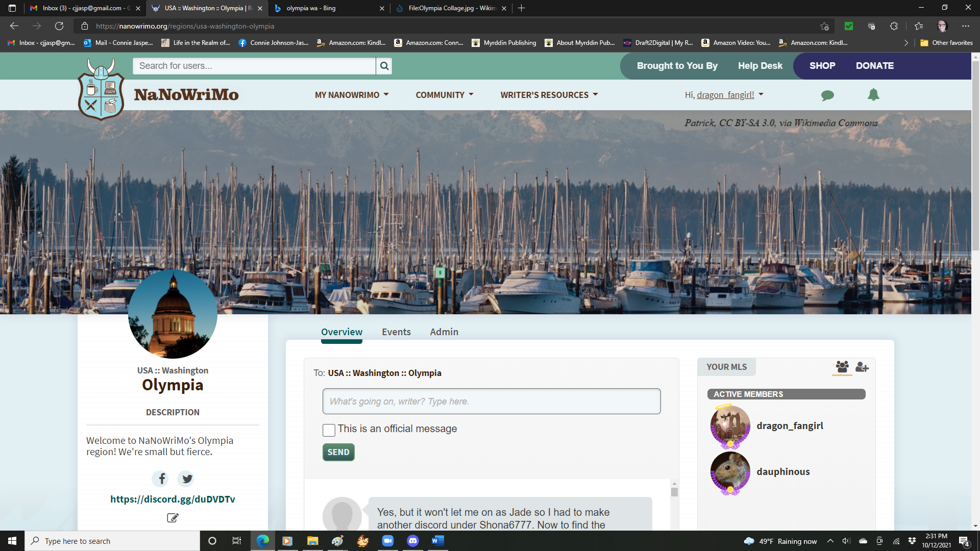Open Microsoft Word from the taskbar
980x551 pixels.
point(437,541)
